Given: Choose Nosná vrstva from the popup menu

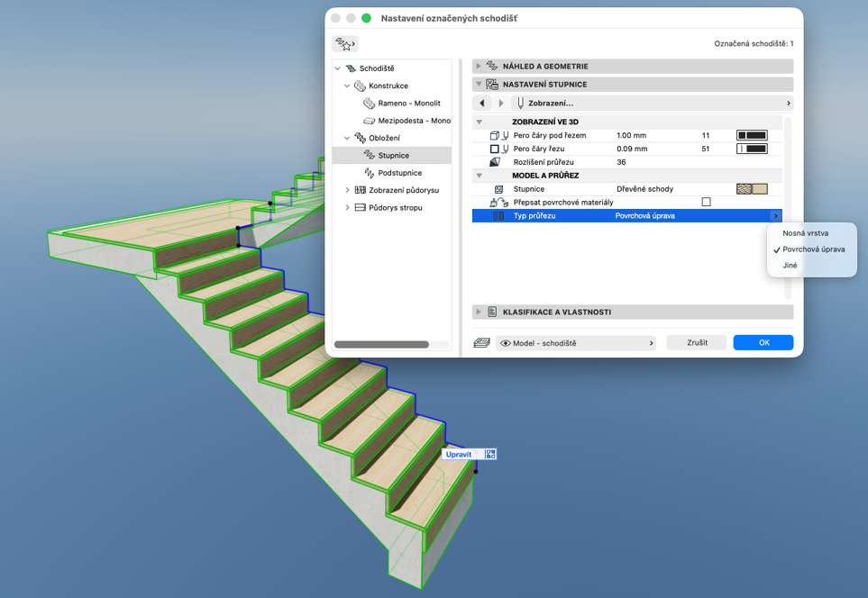Looking at the screenshot, I should (x=806, y=233).
